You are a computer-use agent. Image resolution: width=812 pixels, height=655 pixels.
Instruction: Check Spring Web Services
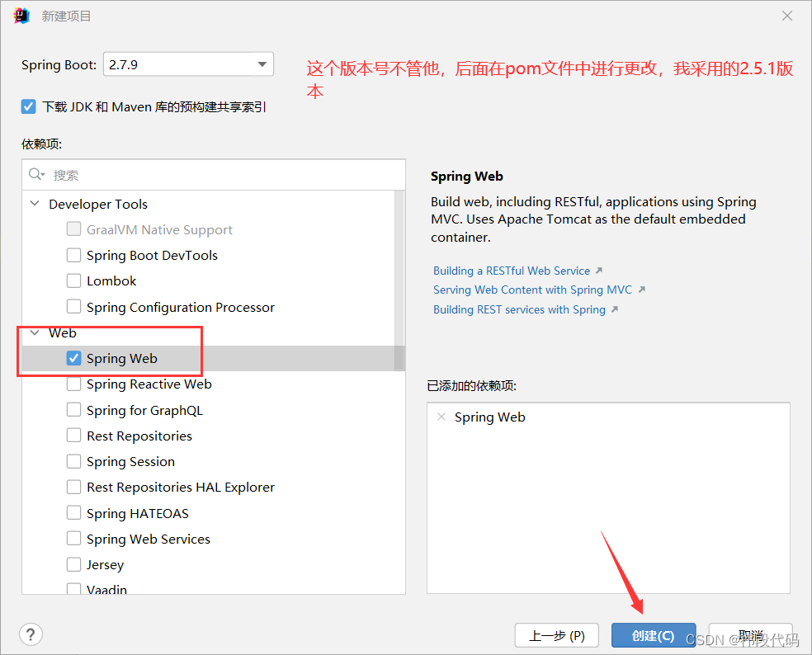pyautogui.click(x=74, y=539)
